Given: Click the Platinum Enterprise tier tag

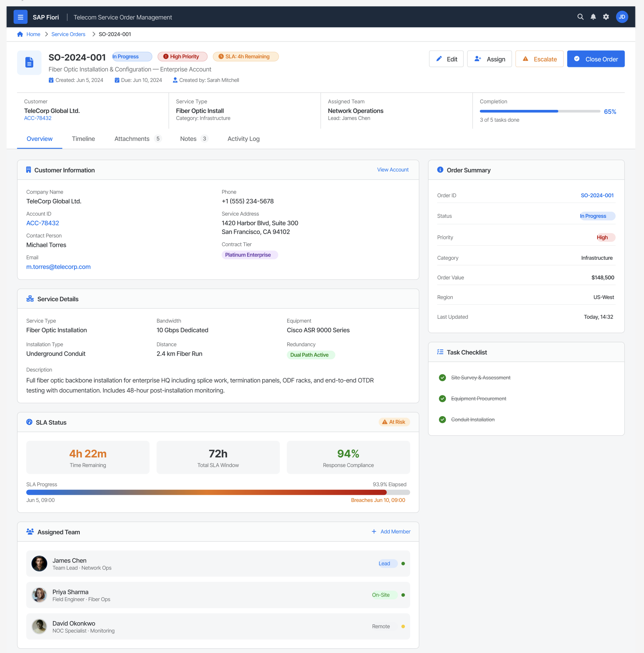Looking at the screenshot, I should click(x=250, y=255).
